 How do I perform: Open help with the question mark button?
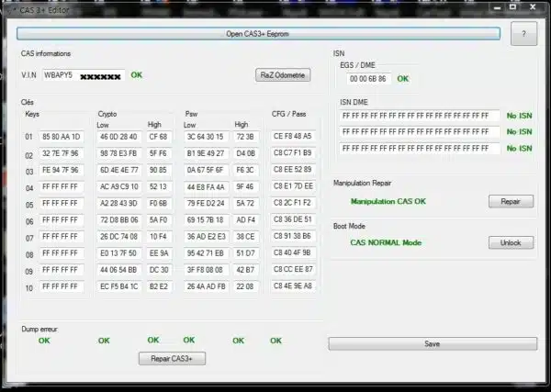[523, 34]
